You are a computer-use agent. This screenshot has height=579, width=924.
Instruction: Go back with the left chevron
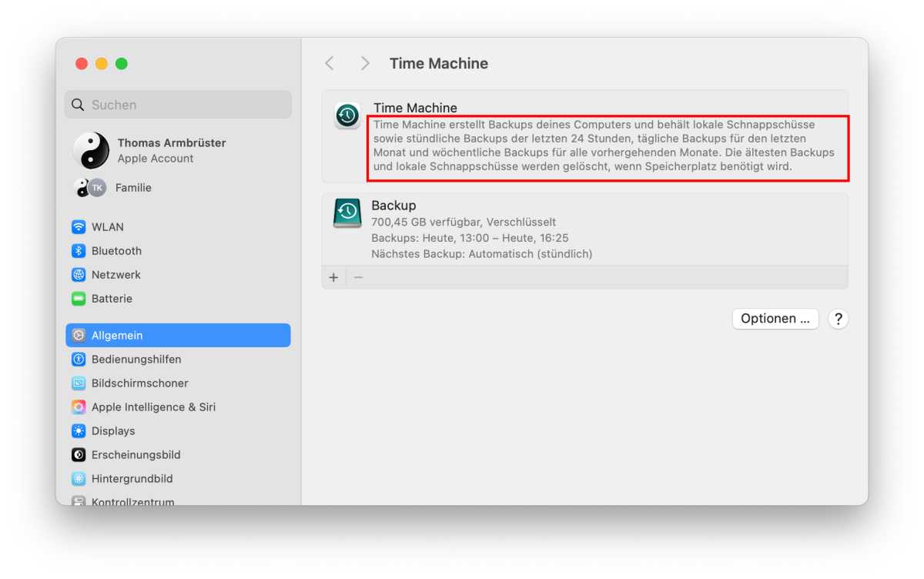330,63
